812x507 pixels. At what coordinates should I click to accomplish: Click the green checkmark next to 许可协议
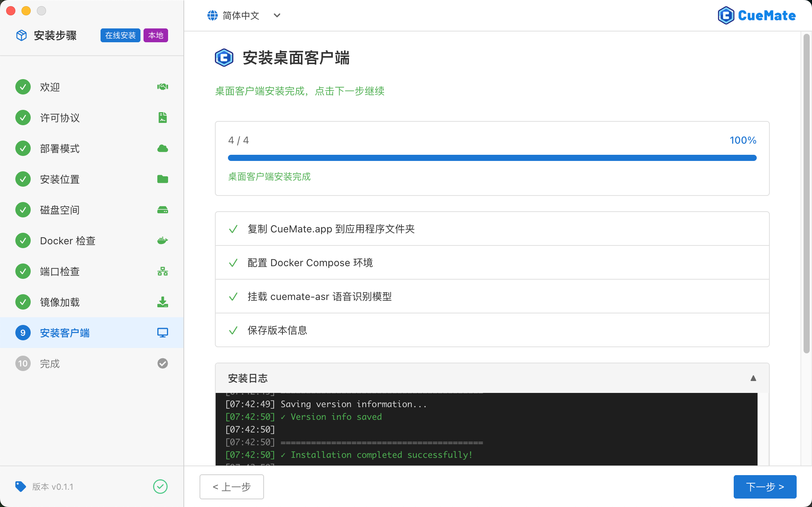coord(23,118)
